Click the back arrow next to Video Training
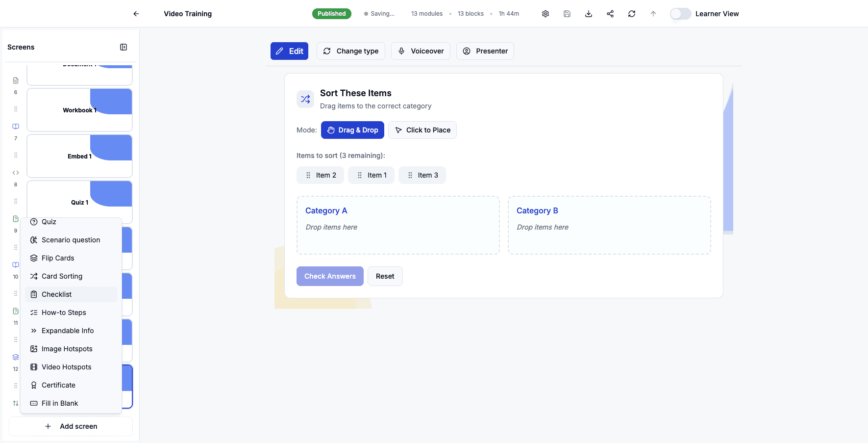 pyautogui.click(x=136, y=13)
